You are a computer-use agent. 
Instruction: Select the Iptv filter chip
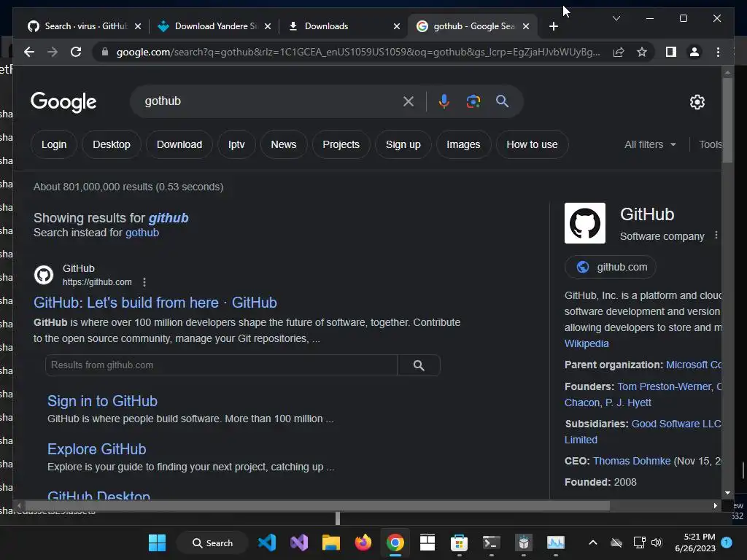(x=236, y=144)
